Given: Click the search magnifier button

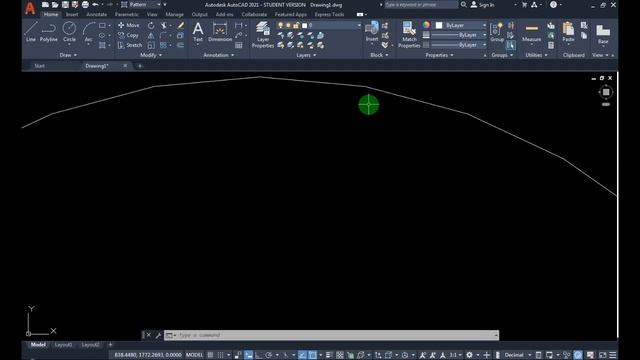Looking at the screenshot, I should tap(464, 5).
